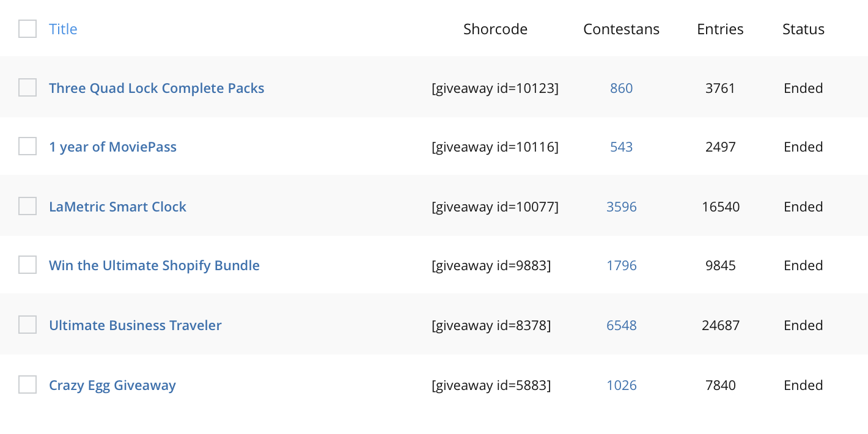The width and height of the screenshot is (868, 434).
Task: Tick the Crazy Egg Giveaway checkbox
Action: click(28, 384)
